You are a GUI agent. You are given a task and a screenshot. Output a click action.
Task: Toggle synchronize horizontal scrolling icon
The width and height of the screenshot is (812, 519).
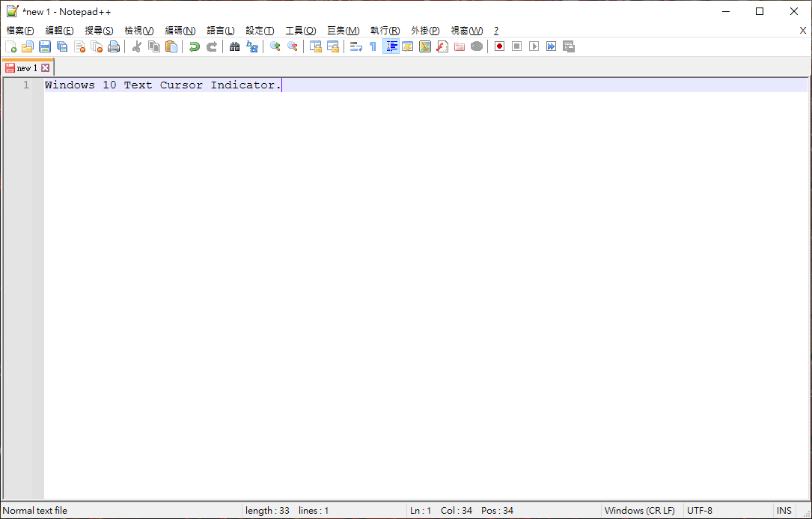pyautogui.click(x=332, y=46)
